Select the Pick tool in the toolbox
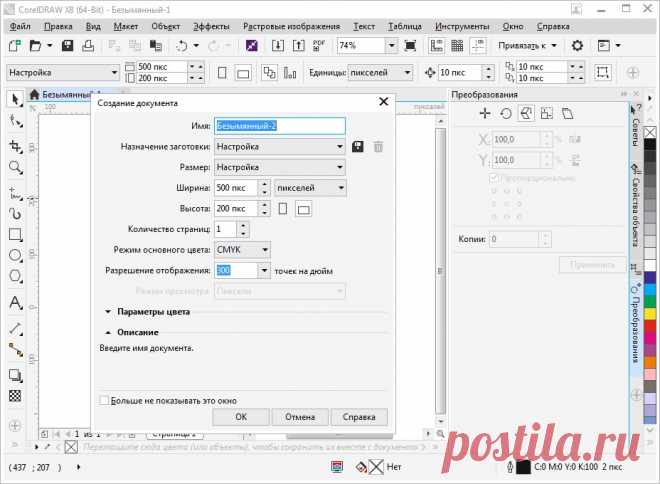The width and height of the screenshot is (660, 484). [x=15, y=100]
